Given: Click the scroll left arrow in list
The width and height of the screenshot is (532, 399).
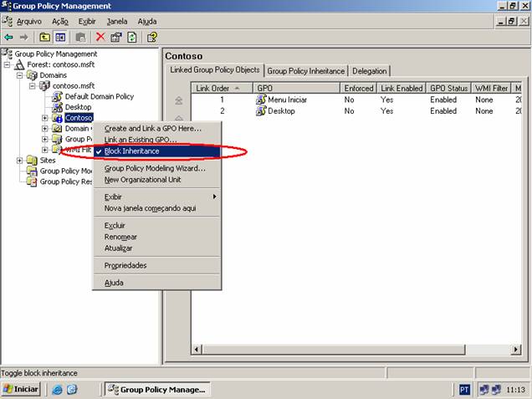Looking at the screenshot, I should (x=197, y=349).
